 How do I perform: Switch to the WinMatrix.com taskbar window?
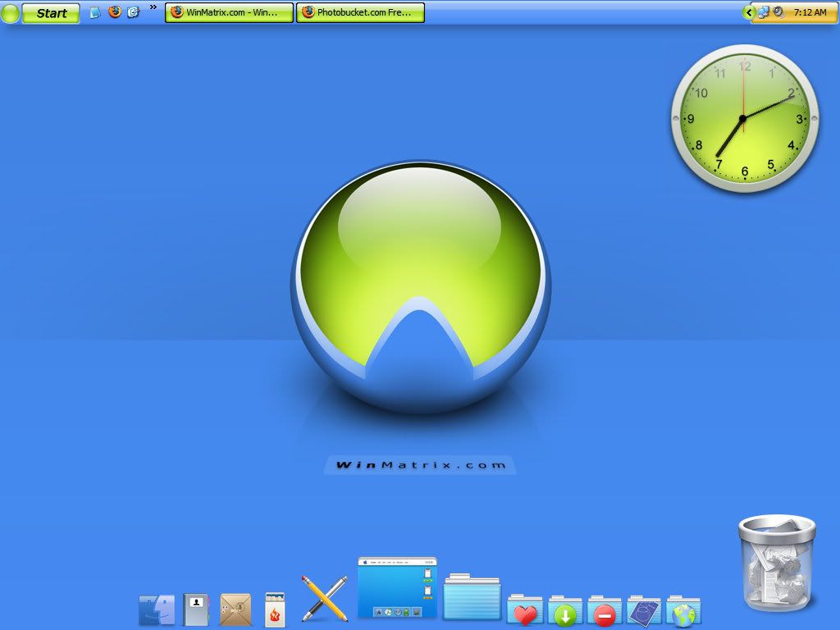coord(230,12)
